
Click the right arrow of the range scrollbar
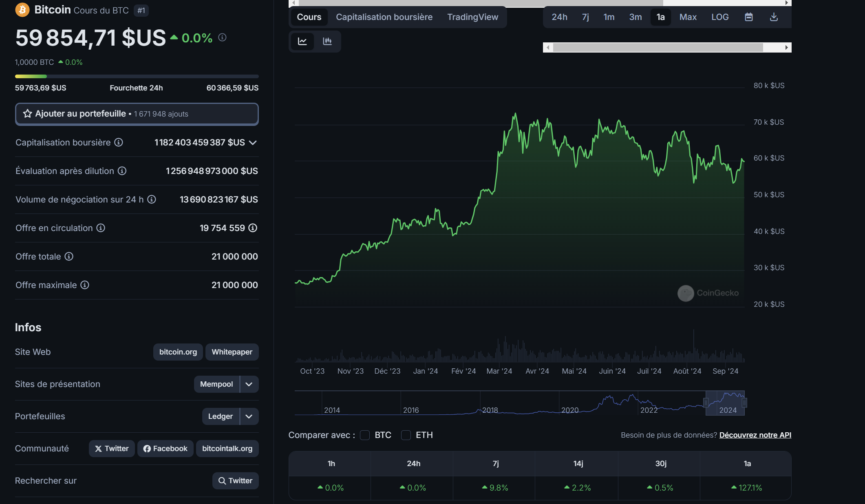click(x=786, y=48)
